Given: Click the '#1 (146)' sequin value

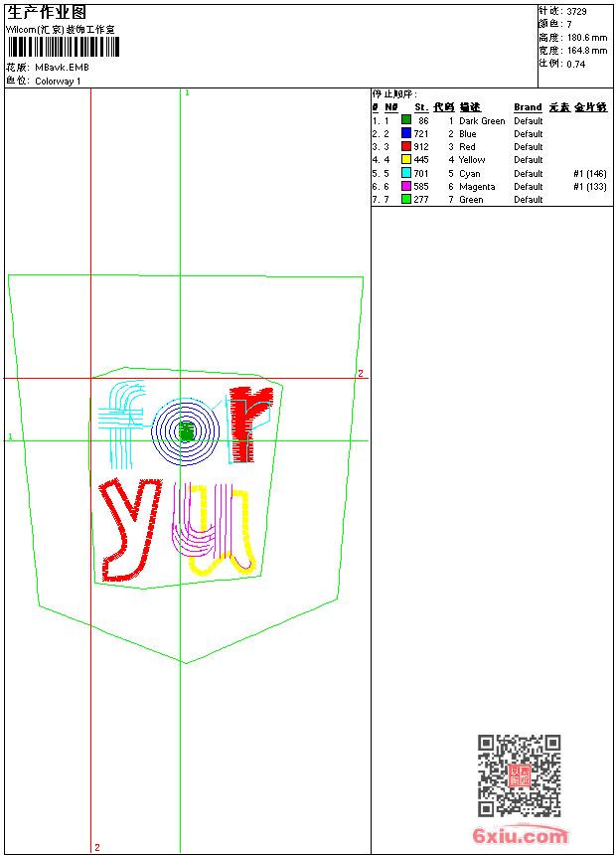Looking at the screenshot, I should pos(590,174).
